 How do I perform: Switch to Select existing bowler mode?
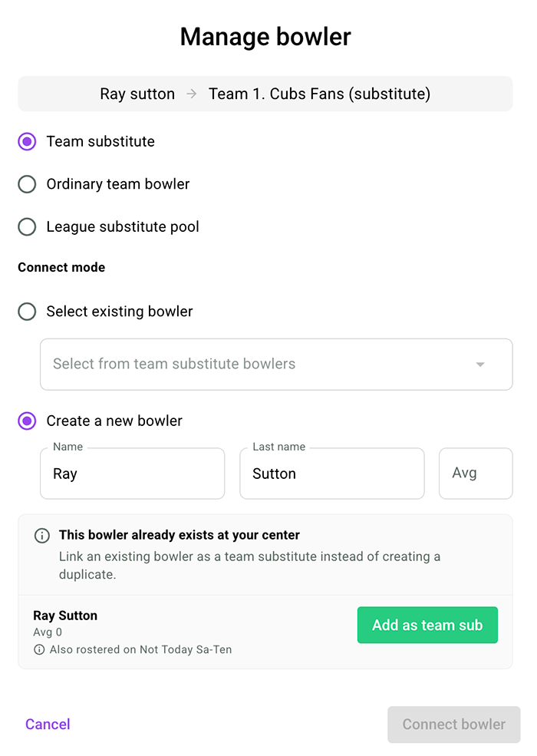27,312
